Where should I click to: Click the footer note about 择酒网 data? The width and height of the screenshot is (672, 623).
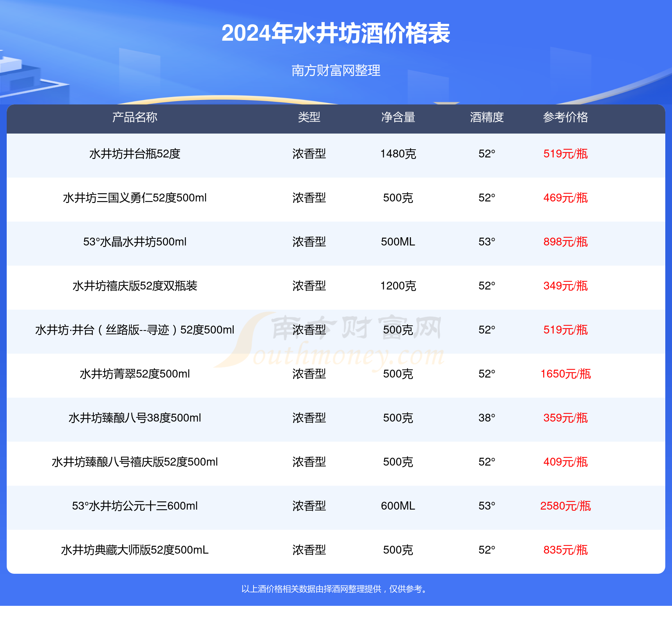point(336,589)
